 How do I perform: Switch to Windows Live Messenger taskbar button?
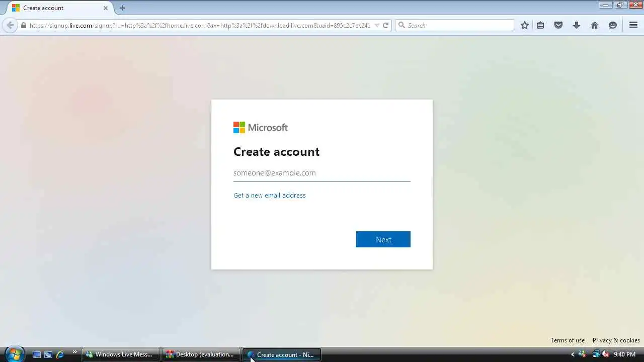(121, 354)
